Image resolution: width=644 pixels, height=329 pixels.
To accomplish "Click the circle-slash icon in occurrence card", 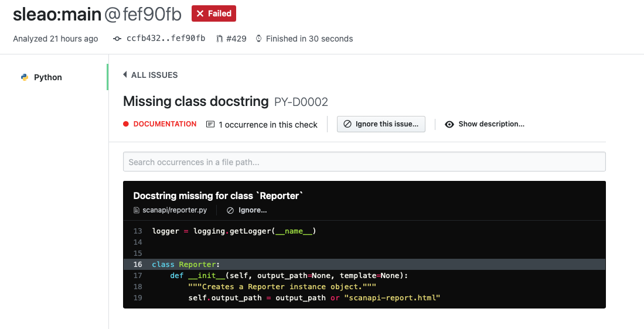I will click(230, 210).
